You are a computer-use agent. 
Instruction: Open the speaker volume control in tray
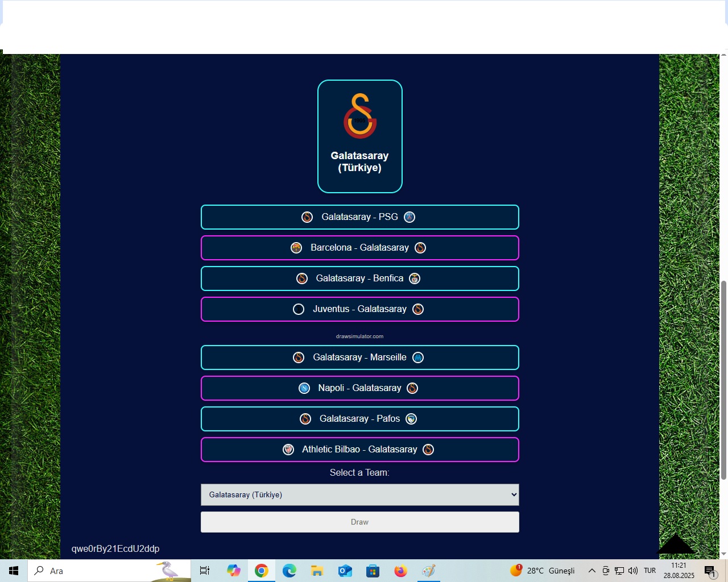click(633, 571)
